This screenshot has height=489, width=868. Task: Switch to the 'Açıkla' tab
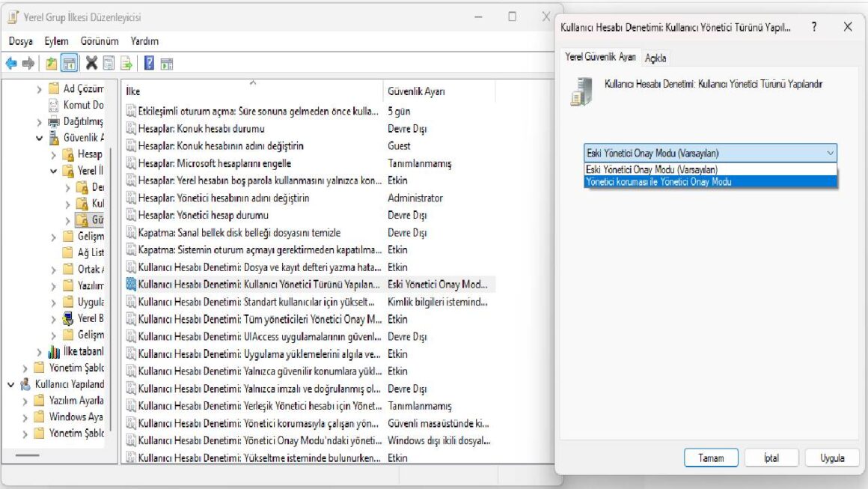click(655, 58)
